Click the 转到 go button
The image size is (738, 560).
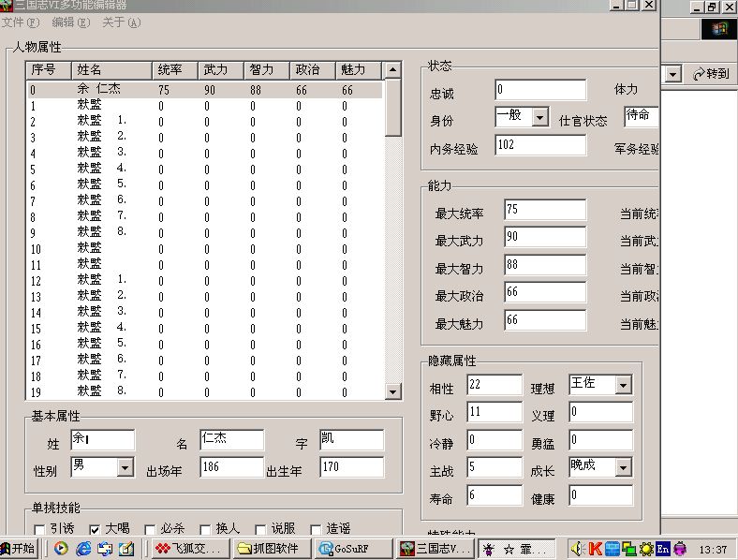711,74
